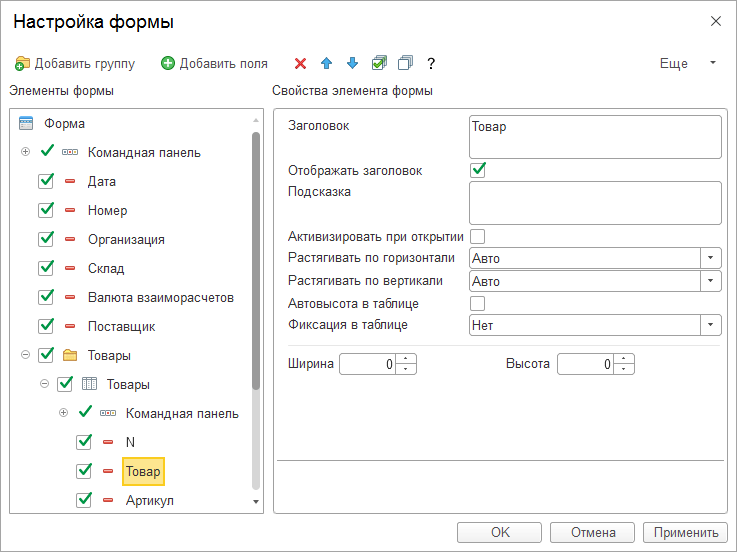The width and height of the screenshot is (737, 552).
Task: Expand the top Командная панель node
Action: (x=25, y=152)
